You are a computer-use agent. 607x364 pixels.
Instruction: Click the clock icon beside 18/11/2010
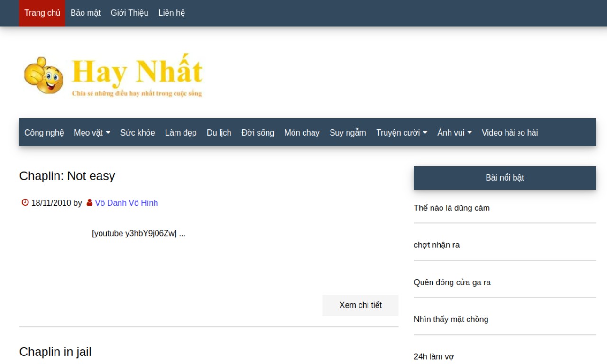tap(25, 203)
